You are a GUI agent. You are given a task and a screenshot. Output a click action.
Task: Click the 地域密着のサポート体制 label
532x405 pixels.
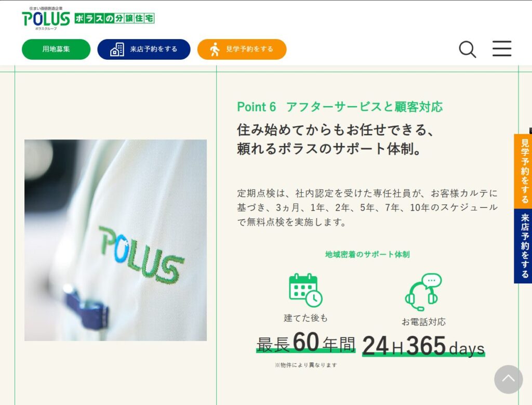pyautogui.click(x=367, y=254)
